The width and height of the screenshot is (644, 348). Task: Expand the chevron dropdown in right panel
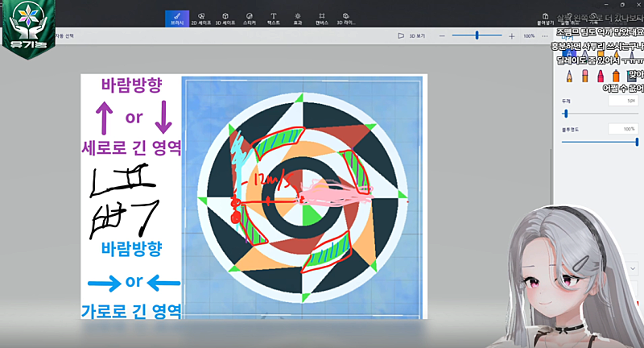pyautogui.click(x=633, y=268)
